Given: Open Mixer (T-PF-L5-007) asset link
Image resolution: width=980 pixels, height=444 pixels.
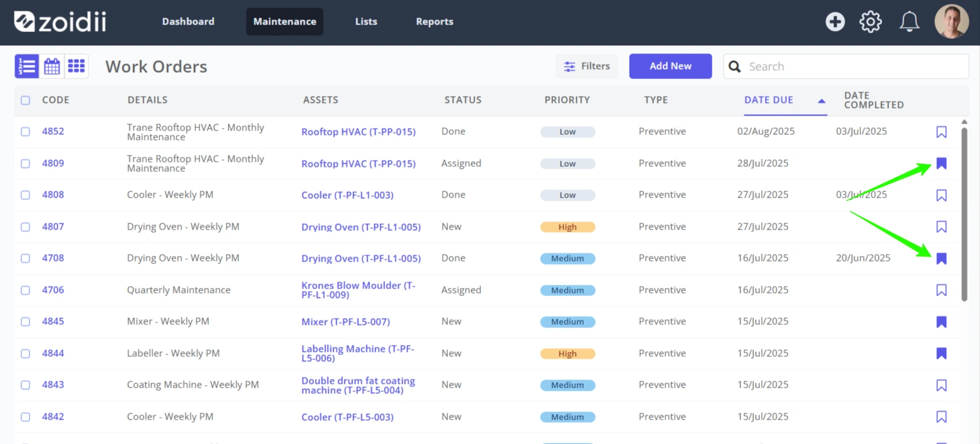Looking at the screenshot, I should click(345, 322).
